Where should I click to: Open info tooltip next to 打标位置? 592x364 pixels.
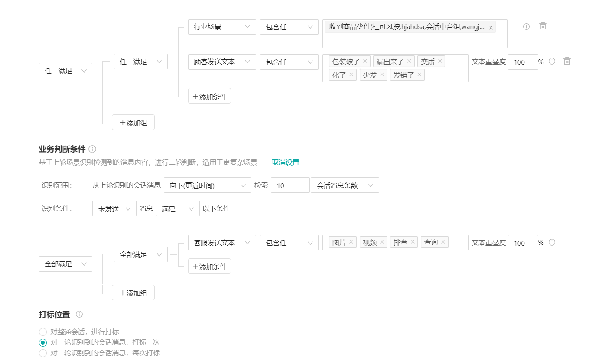[x=79, y=314]
